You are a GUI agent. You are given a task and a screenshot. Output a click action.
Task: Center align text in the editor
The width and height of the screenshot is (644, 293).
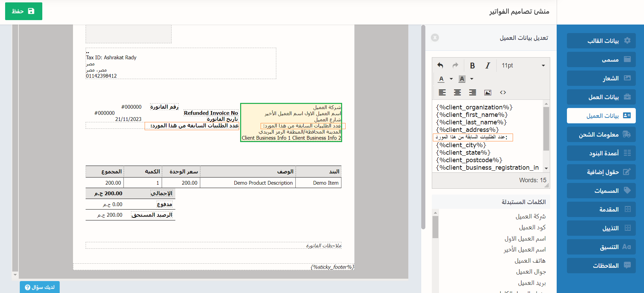(457, 92)
